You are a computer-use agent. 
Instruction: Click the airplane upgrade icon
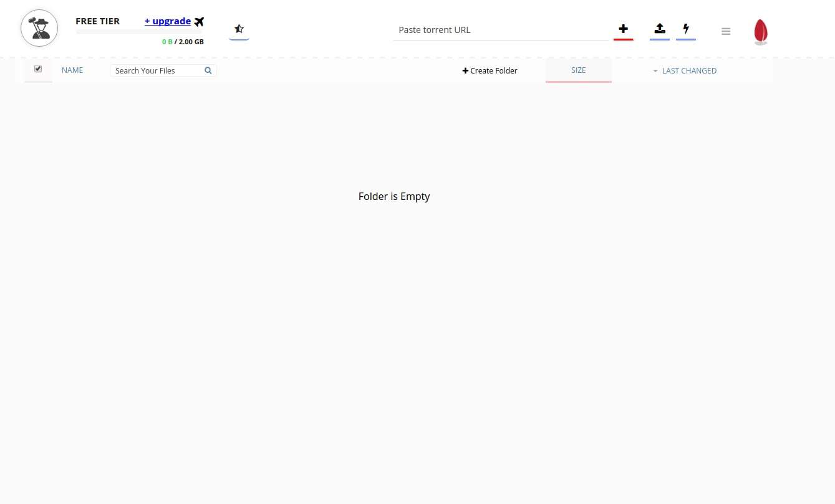pyautogui.click(x=199, y=22)
